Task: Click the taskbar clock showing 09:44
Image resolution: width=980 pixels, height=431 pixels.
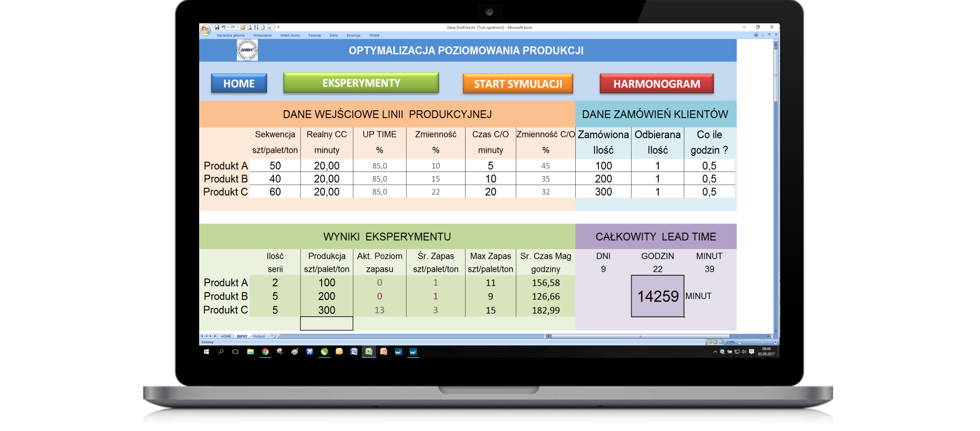Action: coord(767,351)
